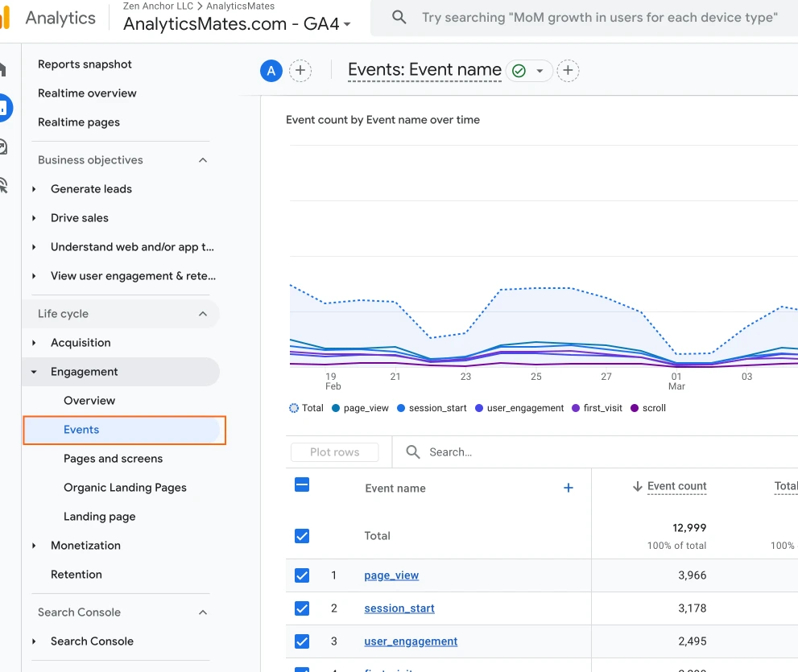Add a comparison with the plus beside avatar
This screenshot has height=672, width=798.
click(300, 70)
